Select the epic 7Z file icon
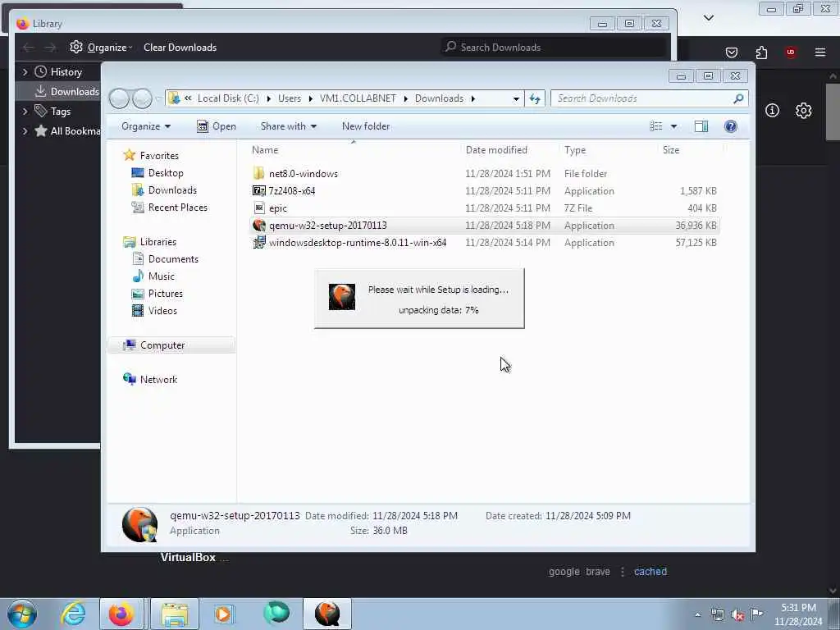 [x=259, y=208]
